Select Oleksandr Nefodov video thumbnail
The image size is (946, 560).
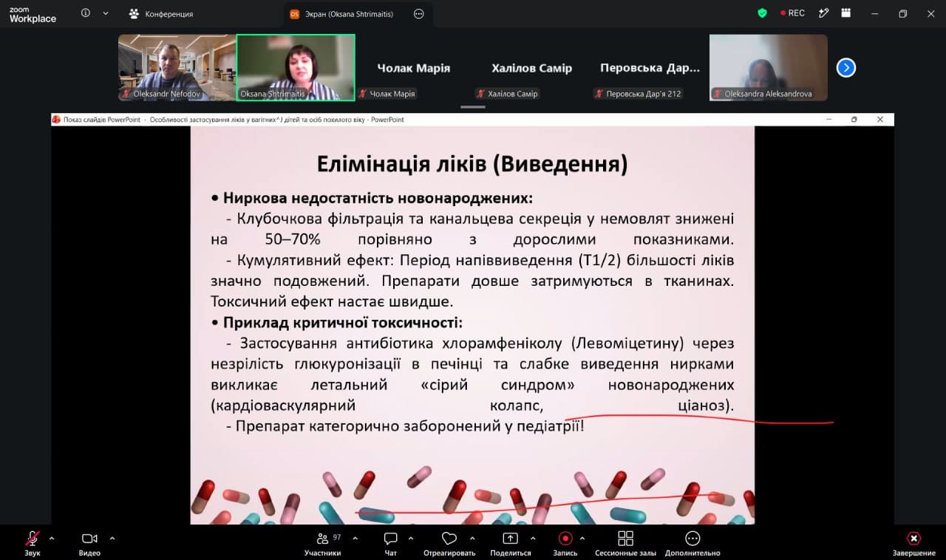(x=177, y=67)
